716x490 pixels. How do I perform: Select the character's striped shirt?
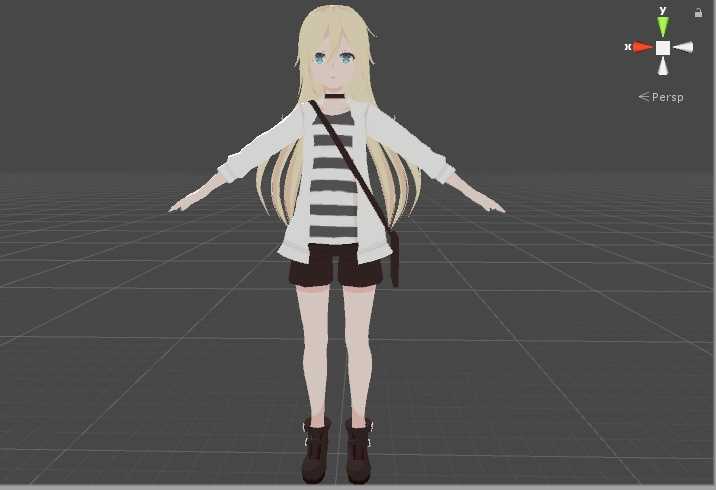coord(332,175)
